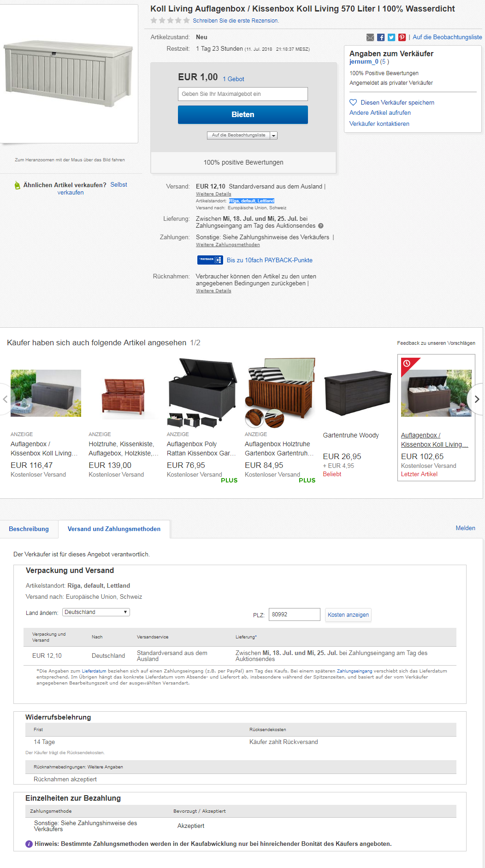This screenshot has height=868, width=485.
Task: Open Schreiben Sie die erste Rezension link
Action: pyautogui.click(x=236, y=21)
